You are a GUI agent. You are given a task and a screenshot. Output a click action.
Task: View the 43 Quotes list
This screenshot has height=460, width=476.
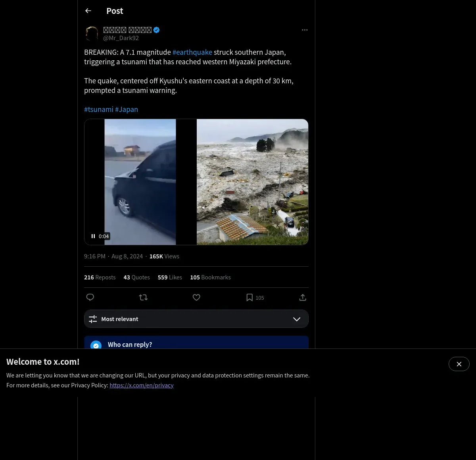(137, 277)
